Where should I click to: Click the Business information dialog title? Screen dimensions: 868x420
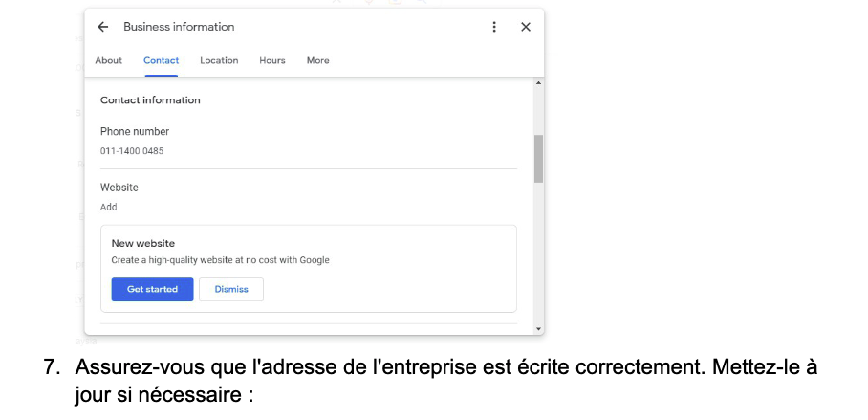pyautogui.click(x=179, y=27)
